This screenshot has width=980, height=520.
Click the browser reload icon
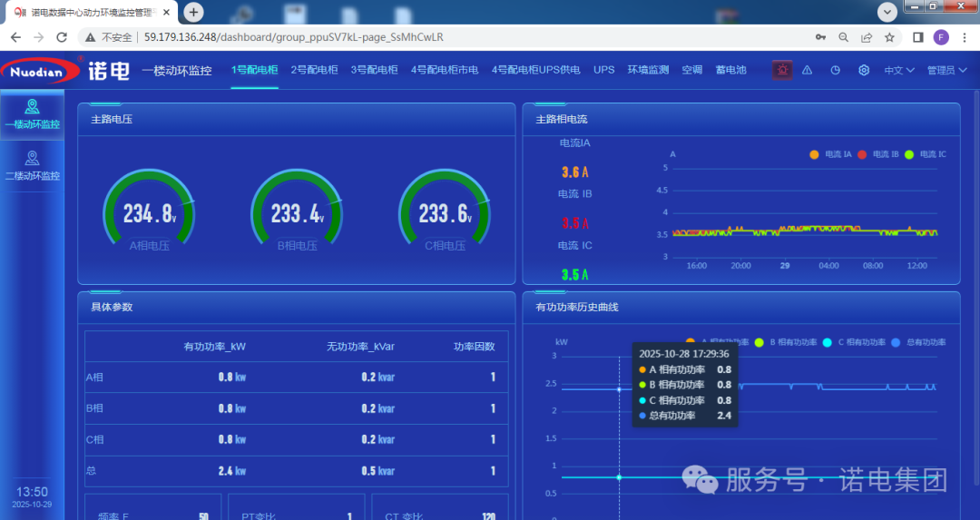tap(62, 37)
